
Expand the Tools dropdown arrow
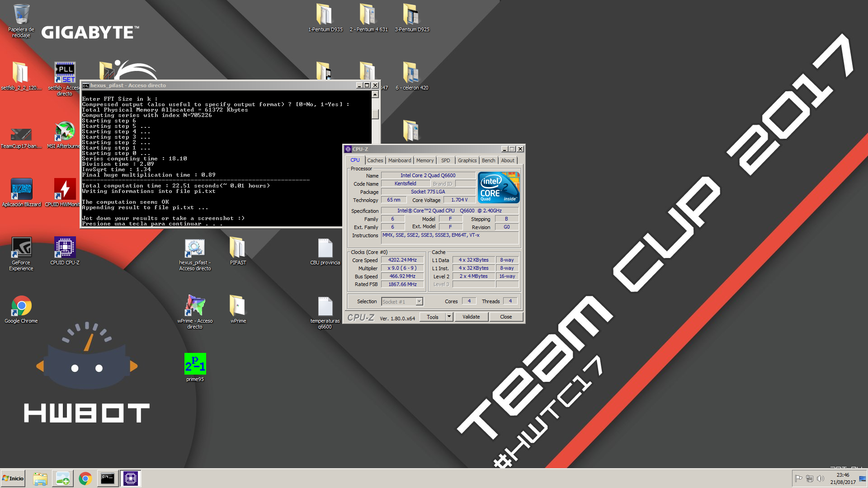pyautogui.click(x=449, y=317)
